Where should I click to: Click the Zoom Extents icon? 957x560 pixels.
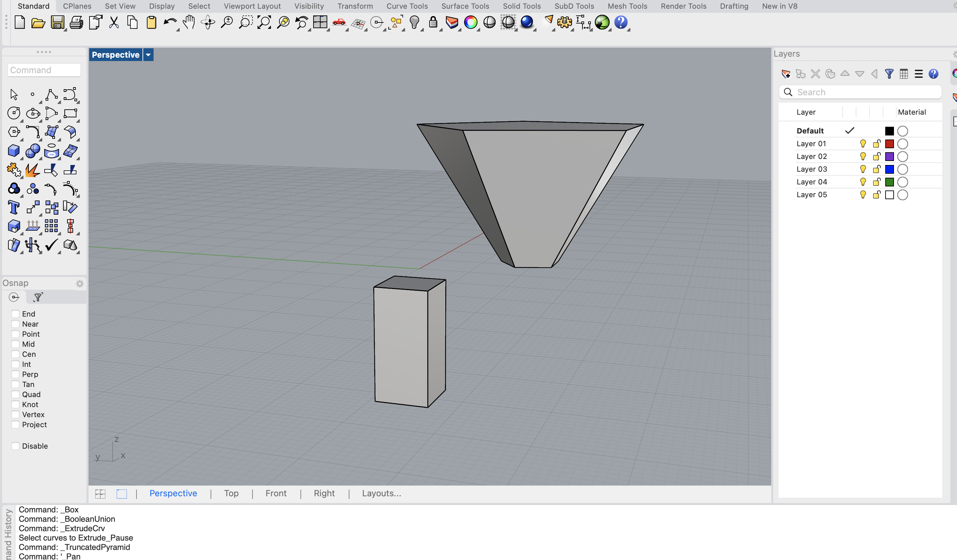[264, 23]
